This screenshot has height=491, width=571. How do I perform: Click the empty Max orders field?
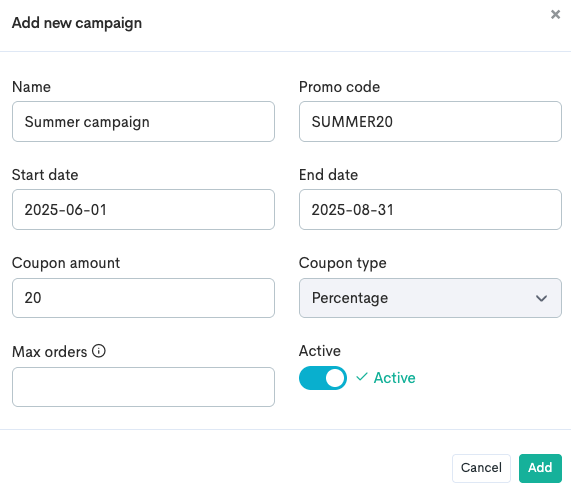(143, 387)
